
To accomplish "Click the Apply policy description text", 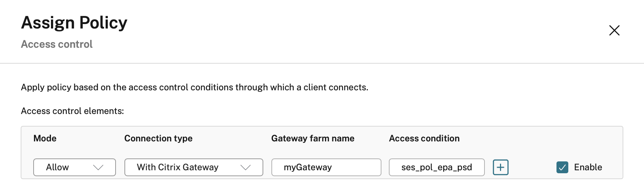I will [x=195, y=87].
